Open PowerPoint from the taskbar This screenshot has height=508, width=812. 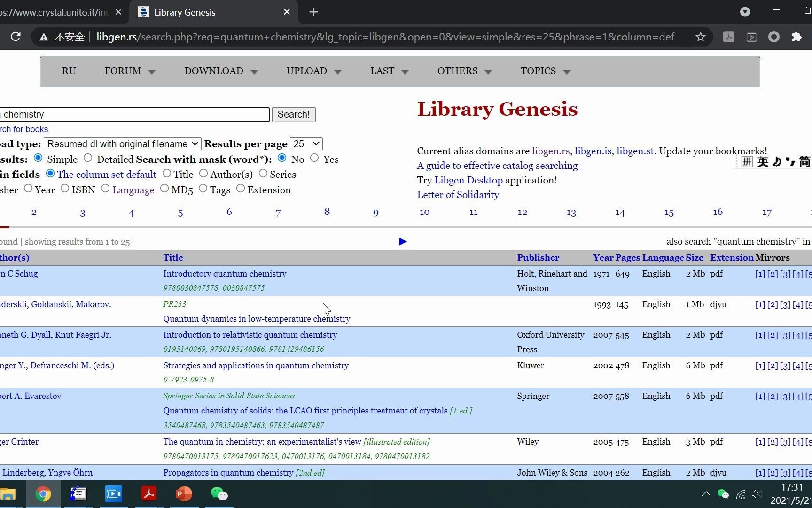coord(184,494)
